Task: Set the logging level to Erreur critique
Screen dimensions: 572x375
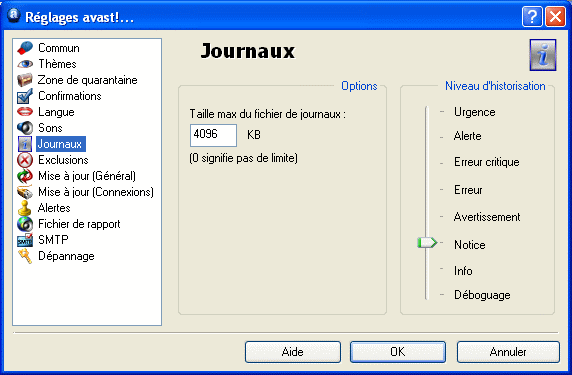Action: tap(487, 162)
